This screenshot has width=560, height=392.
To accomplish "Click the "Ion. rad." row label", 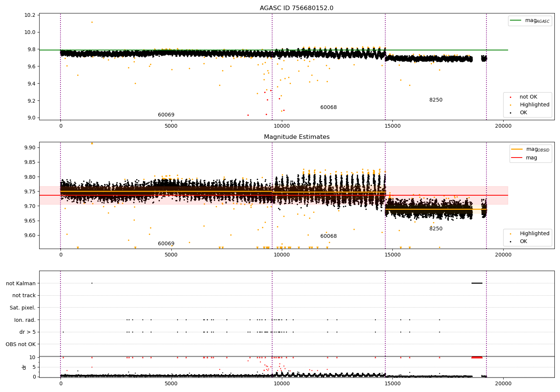I will point(25,320).
